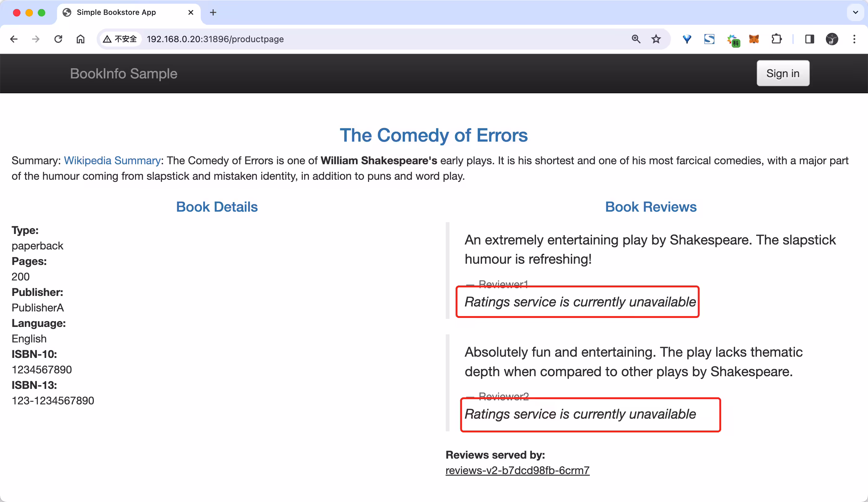Open the user profile avatar

tap(832, 39)
